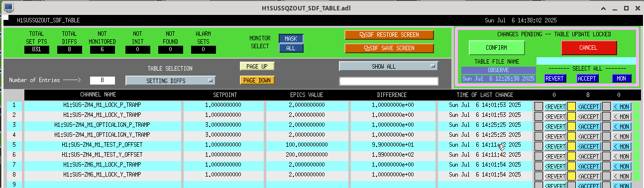Revert row 8 ZM6 LOCK_Y_TRAMP
The width and height of the screenshot is (644, 188).
coord(555,176)
